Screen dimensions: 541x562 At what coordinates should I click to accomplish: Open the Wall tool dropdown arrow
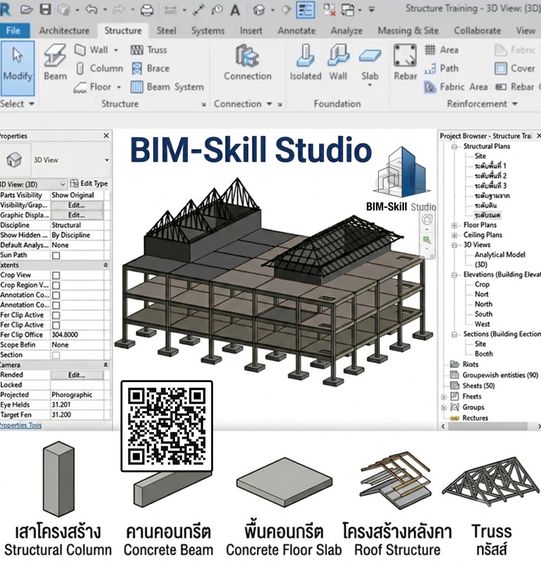click(x=116, y=50)
